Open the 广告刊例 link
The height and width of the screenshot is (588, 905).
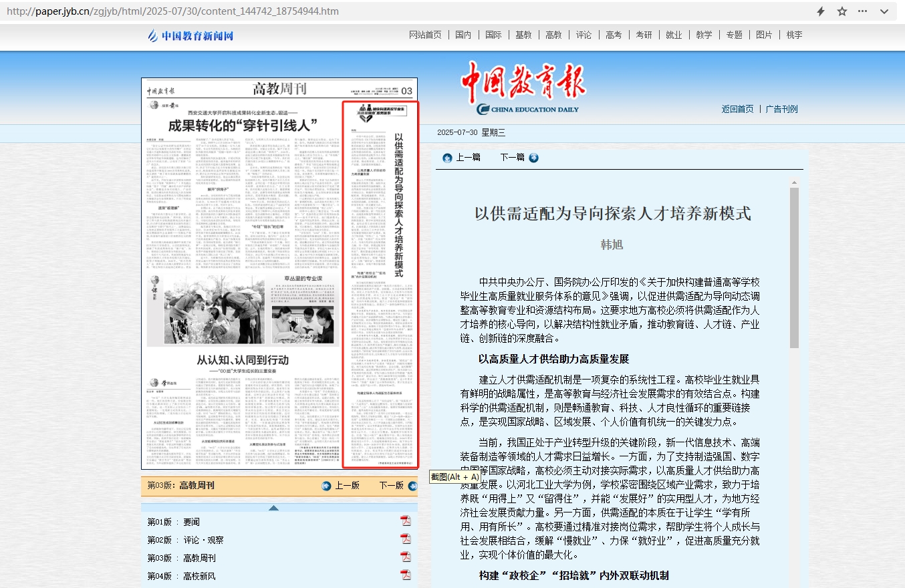coord(782,108)
